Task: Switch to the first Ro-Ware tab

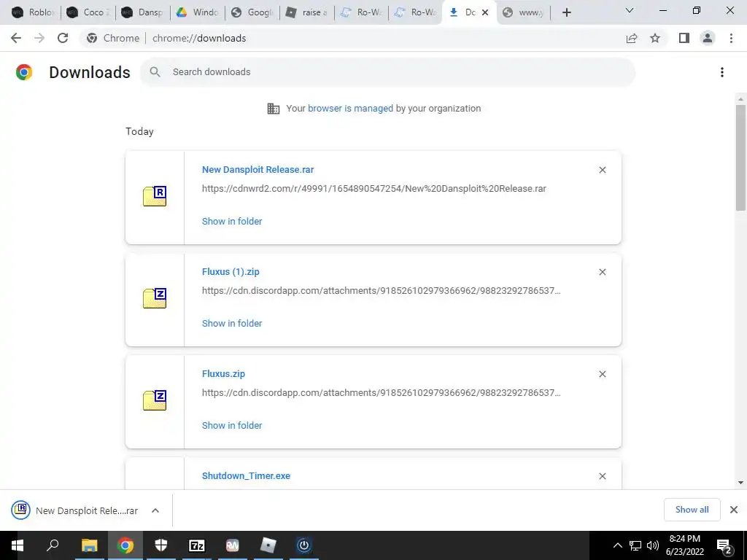Action: [x=361, y=12]
